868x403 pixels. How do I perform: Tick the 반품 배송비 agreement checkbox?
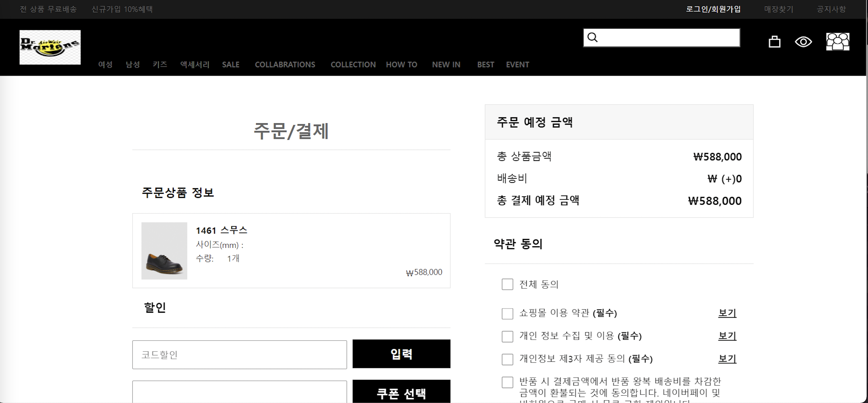point(507,382)
